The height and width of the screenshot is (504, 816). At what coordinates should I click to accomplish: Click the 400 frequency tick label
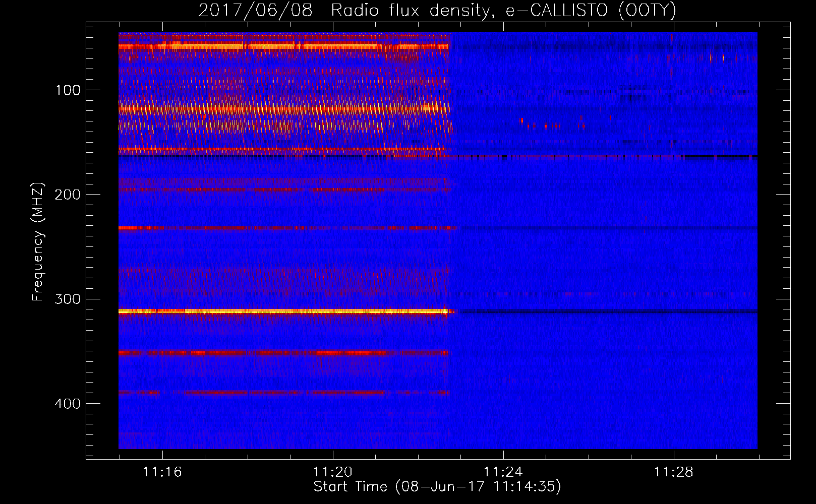tap(68, 404)
